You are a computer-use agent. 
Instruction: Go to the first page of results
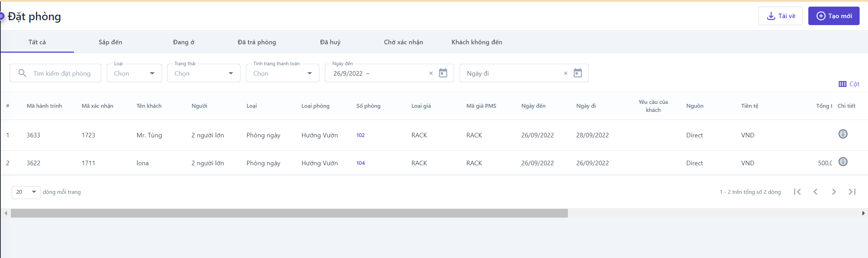[x=797, y=192]
